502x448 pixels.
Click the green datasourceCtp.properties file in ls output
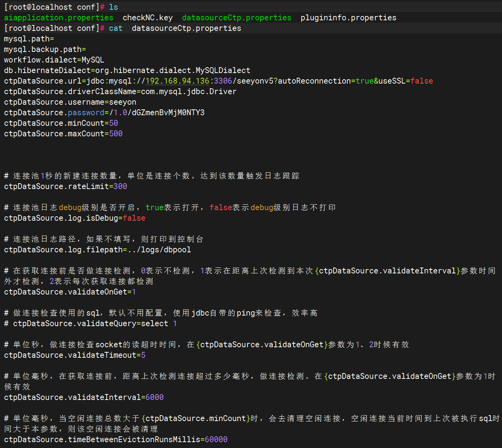[x=237, y=18]
